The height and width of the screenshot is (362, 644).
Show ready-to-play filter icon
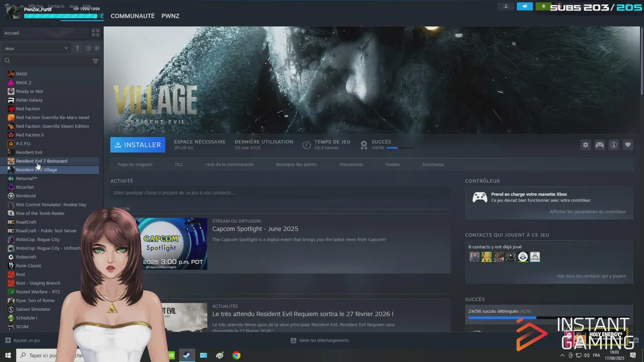[x=97, y=48]
